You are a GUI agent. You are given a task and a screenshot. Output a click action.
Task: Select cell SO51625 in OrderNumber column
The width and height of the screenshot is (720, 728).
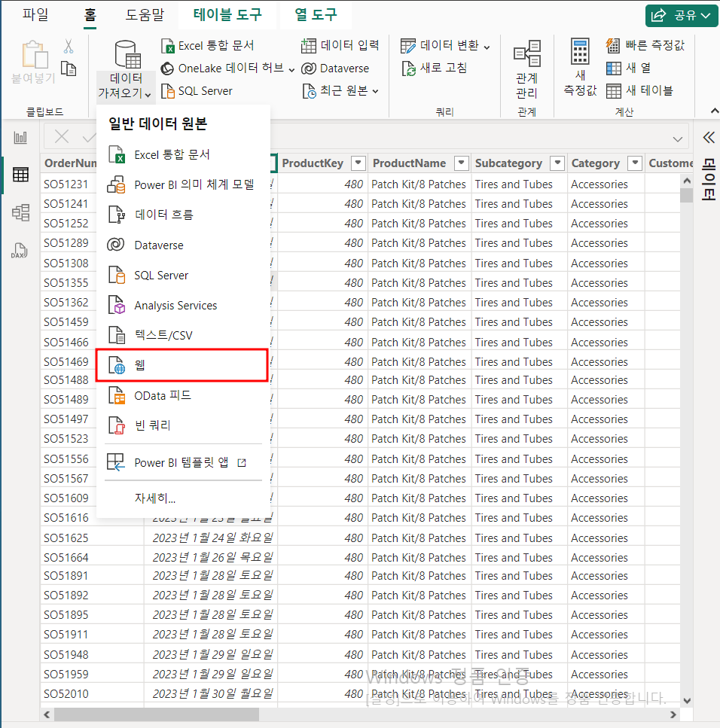click(x=92, y=538)
